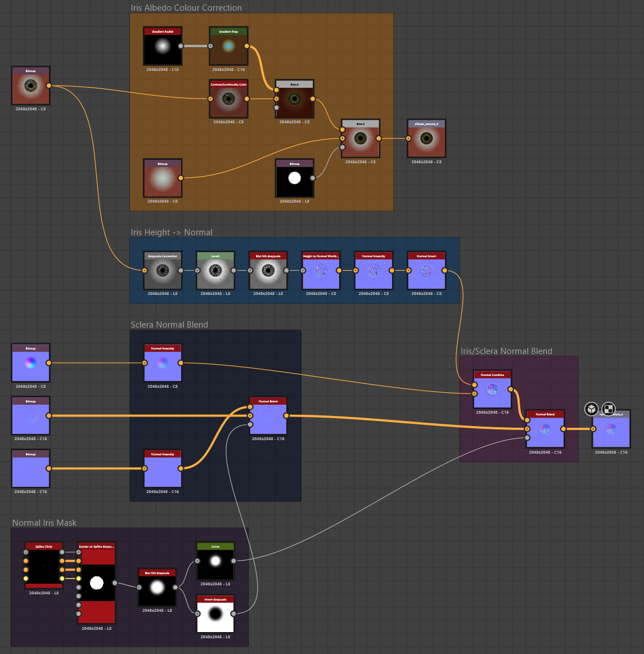The image size is (644, 654).
Task: Click the Sclera Normal Blend frame title
Action: 169,325
